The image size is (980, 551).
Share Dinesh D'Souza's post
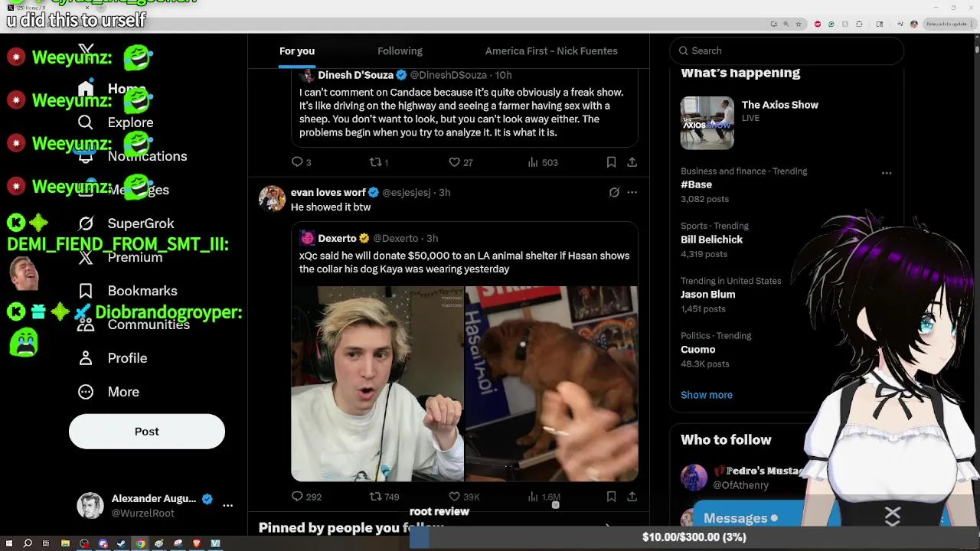[x=632, y=162]
